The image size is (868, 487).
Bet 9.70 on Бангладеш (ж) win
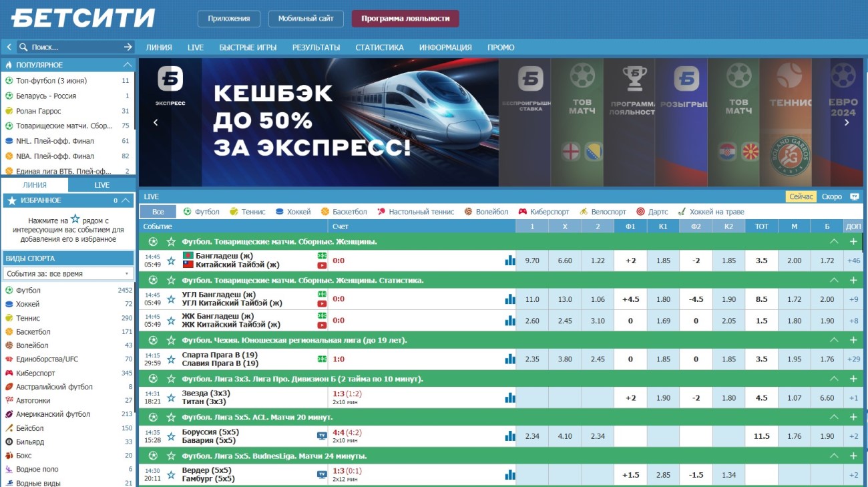click(x=532, y=261)
